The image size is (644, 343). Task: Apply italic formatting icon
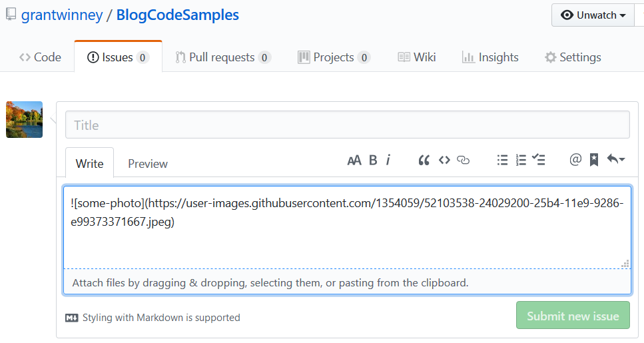[x=388, y=160]
